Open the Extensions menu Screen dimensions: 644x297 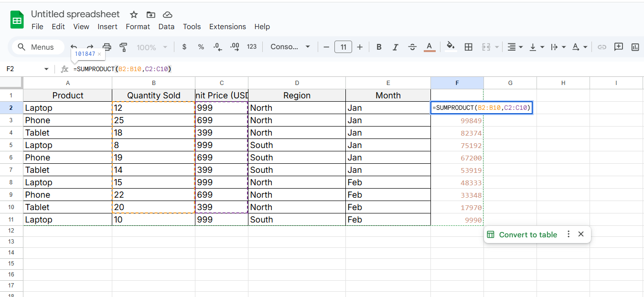point(227,27)
